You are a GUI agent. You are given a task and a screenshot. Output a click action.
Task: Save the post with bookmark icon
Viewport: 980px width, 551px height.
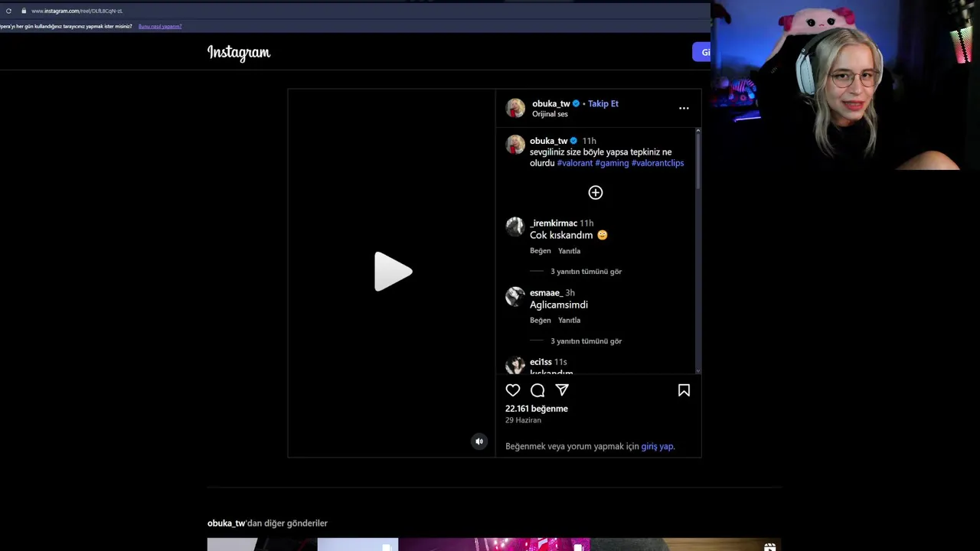pyautogui.click(x=684, y=390)
